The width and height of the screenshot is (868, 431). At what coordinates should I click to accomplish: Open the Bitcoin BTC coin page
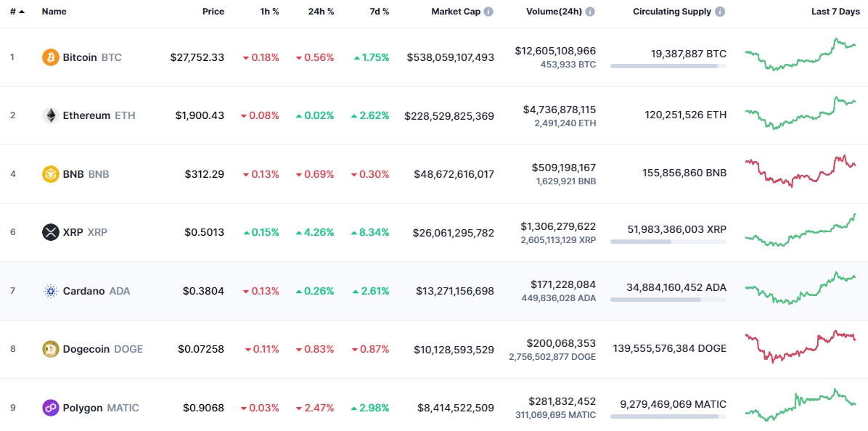point(82,57)
